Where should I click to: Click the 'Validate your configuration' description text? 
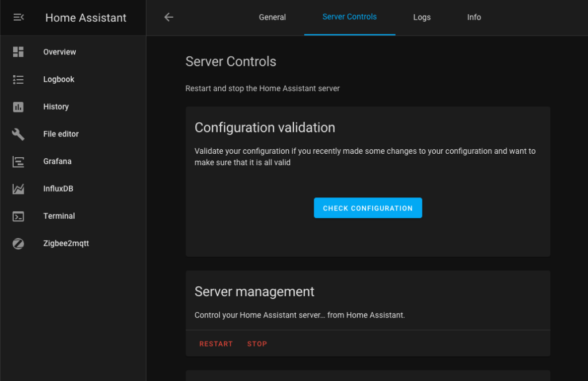[365, 157]
